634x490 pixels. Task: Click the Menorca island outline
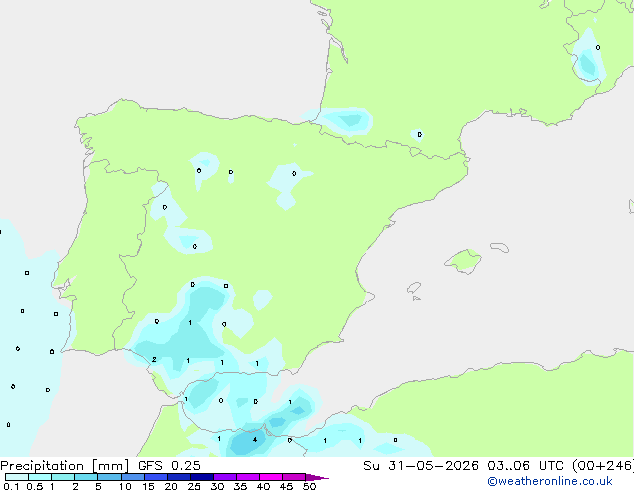pyautogui.click(x=500, y=247)
